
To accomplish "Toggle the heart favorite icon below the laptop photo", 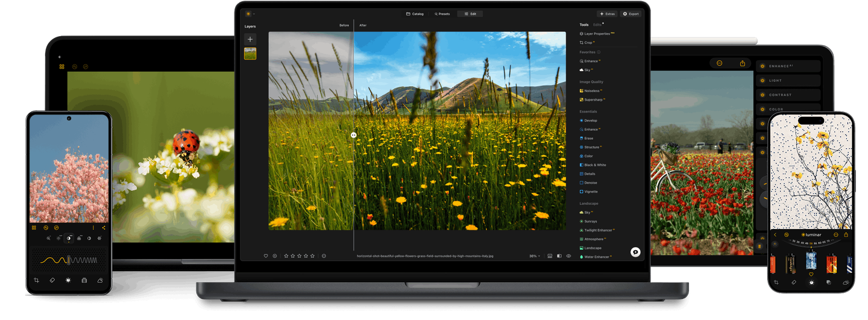I will point(266,256).
